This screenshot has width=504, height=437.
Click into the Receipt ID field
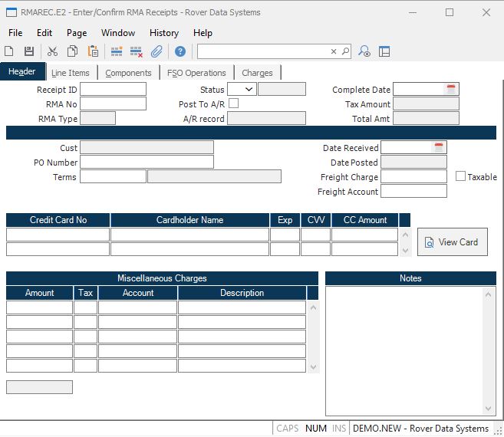tap(113, 90)
